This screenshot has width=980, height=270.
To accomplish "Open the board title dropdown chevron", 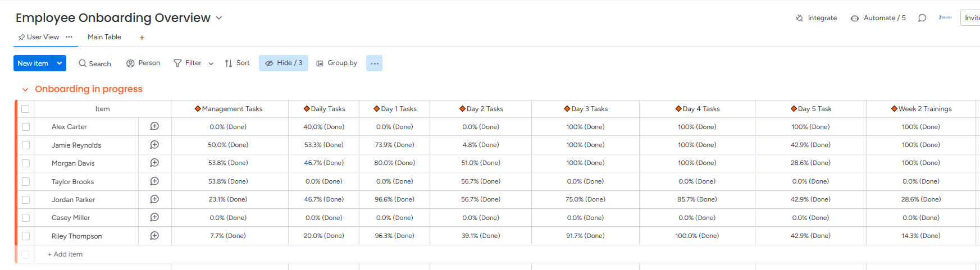I will pyautogui.click(x=219, y=18).
